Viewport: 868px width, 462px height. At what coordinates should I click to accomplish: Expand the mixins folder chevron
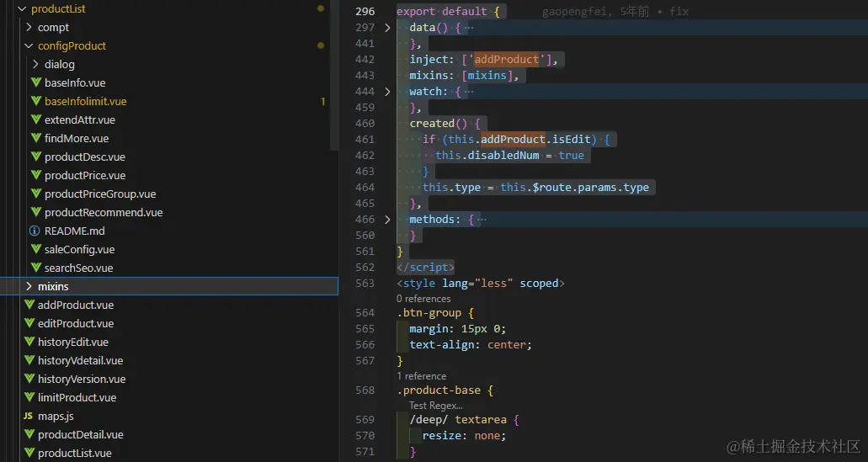click(29, 286)
